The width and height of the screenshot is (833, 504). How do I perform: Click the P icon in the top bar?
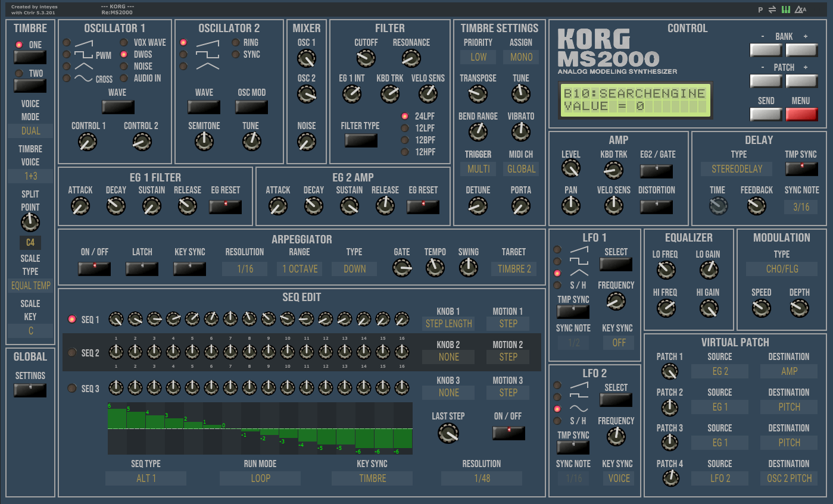[760, 10]
